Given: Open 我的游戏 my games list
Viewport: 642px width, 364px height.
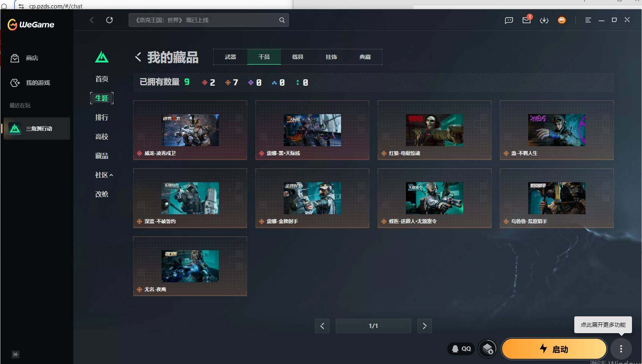Looking at the screenshot, I should pos(30,83).
